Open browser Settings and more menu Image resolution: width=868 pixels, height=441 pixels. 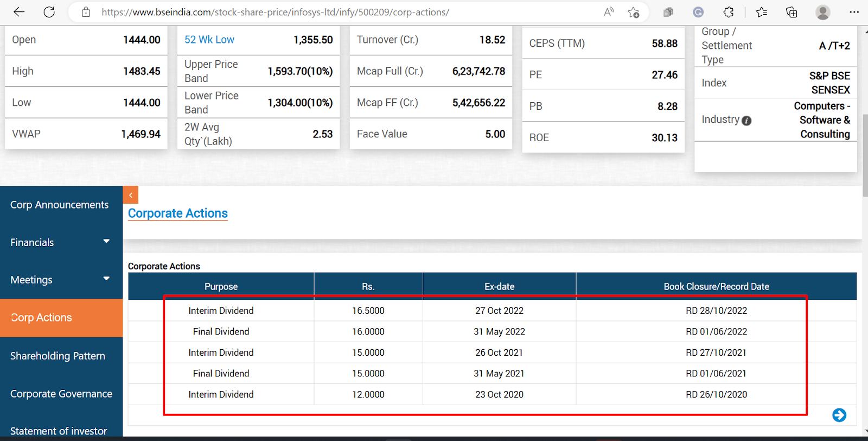(854, 12)
